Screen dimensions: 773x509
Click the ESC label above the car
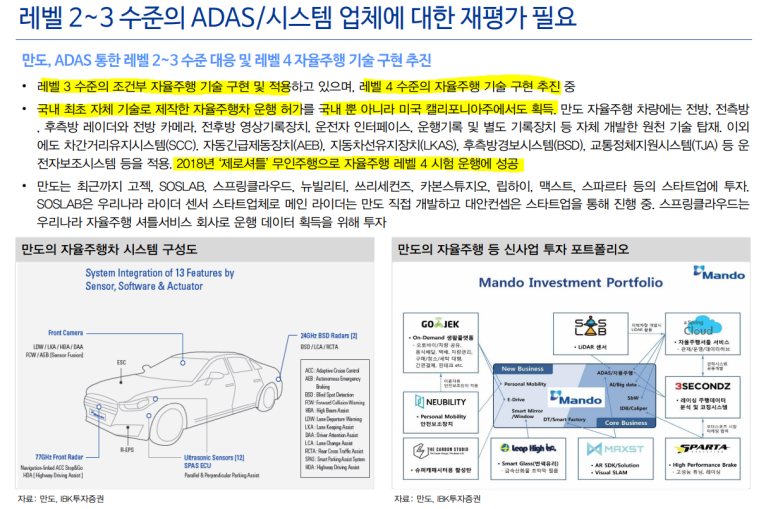click(121, 363)
